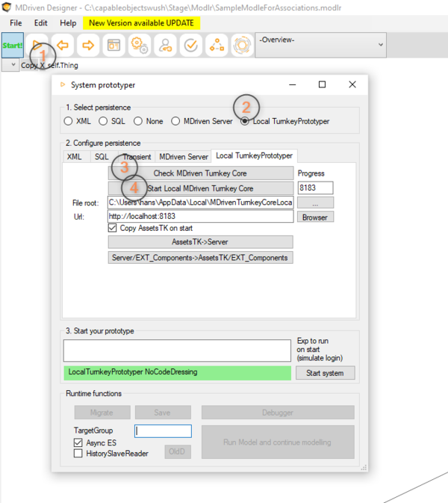Navigate back with the left arrow icon

pos(63,46)
